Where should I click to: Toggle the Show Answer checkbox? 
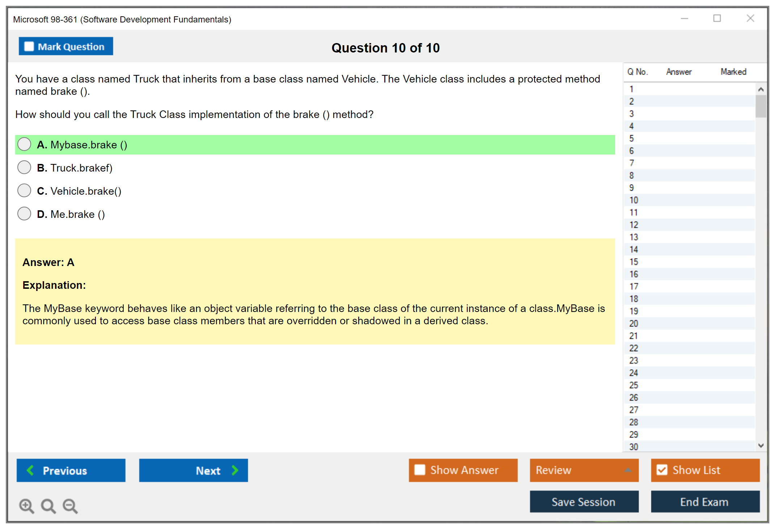click(420, 470)
